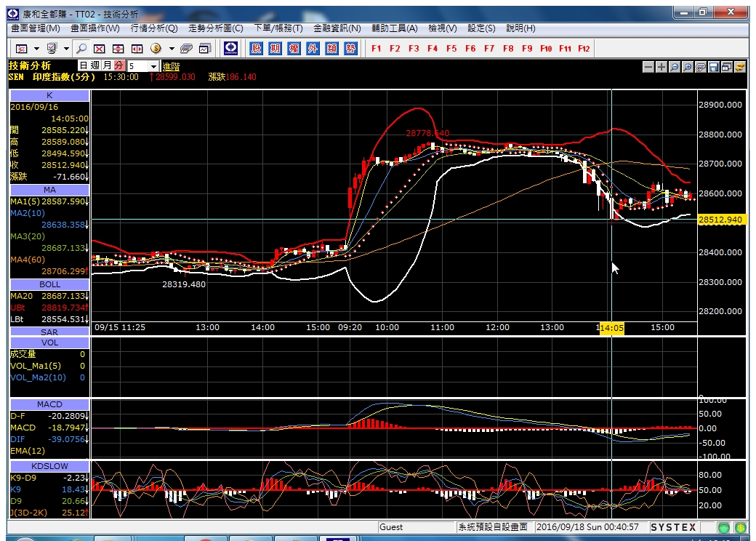Screen dimensions: 756x541
Task: Open the 畫面操作(W) menu
Action: [x=95, y=28]
